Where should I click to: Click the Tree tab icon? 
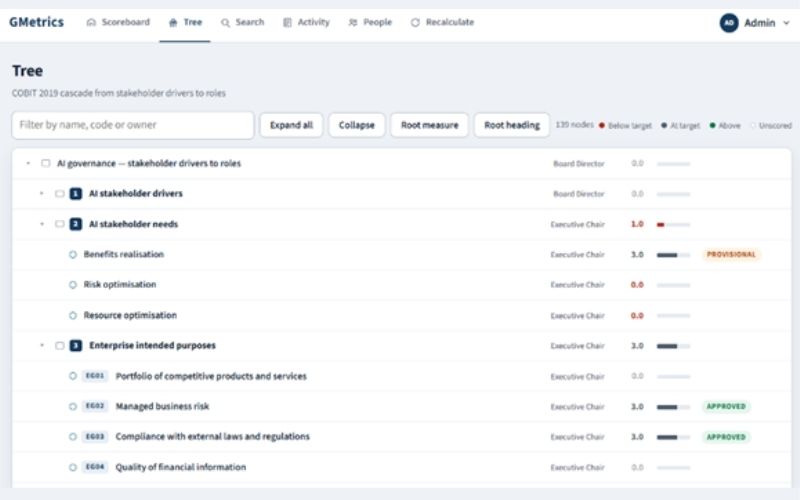coord(173,22)
